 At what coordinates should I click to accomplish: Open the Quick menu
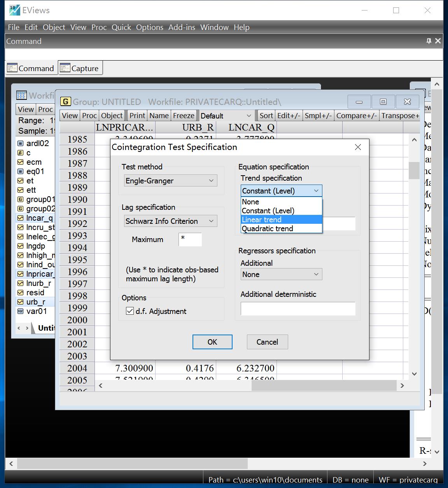[x=121, y=27]
